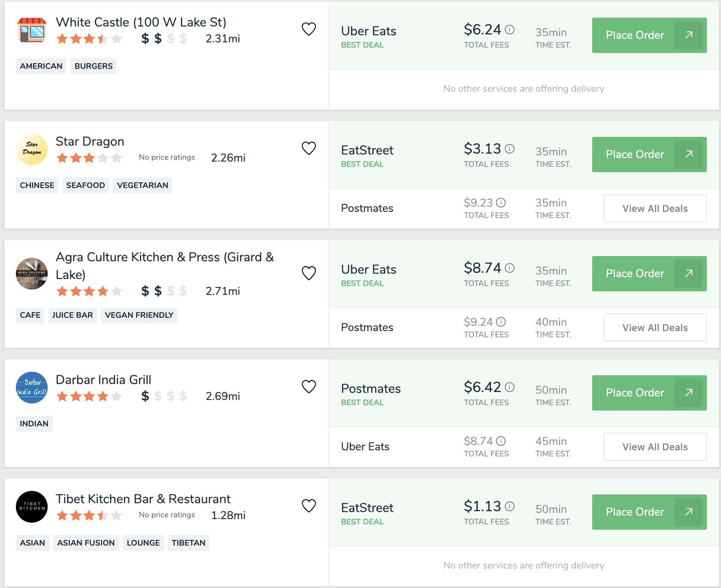Click the 1.28mi distance for Tibet Kitchen
Screen dimensions: 721x588
coord(228,516)
